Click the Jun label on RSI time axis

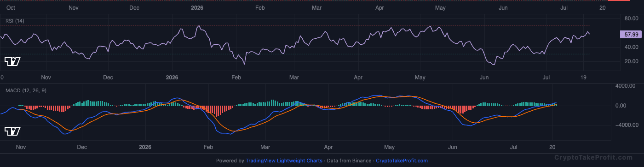point(483,78)
